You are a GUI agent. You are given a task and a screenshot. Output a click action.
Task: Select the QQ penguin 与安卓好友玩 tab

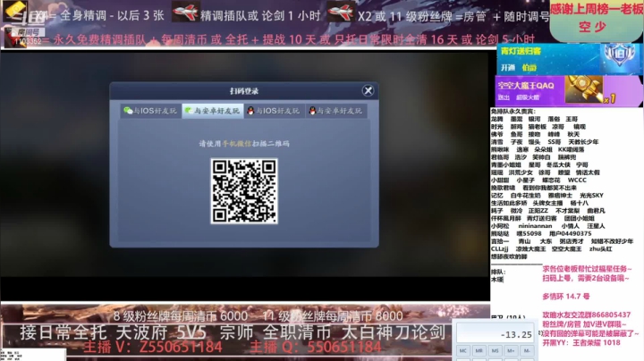pos(336,111)
